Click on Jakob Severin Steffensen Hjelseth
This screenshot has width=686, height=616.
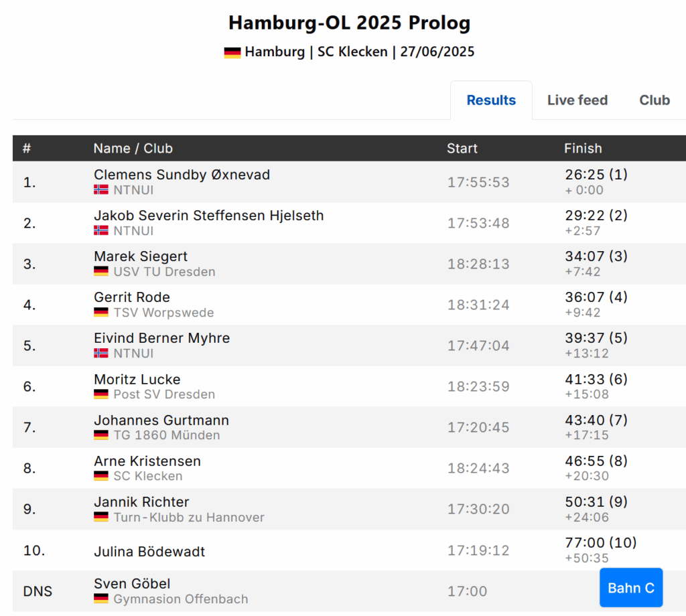click(x=208, y=216)
